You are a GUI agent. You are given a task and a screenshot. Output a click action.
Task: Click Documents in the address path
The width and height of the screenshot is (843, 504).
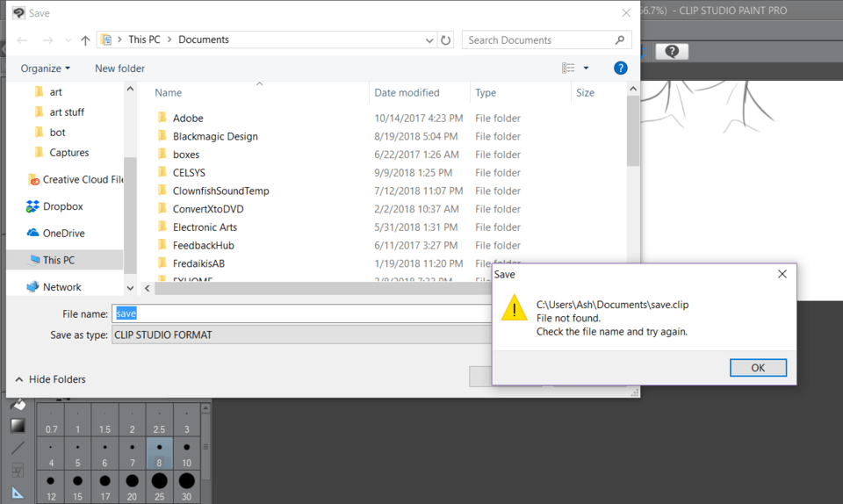204,40
